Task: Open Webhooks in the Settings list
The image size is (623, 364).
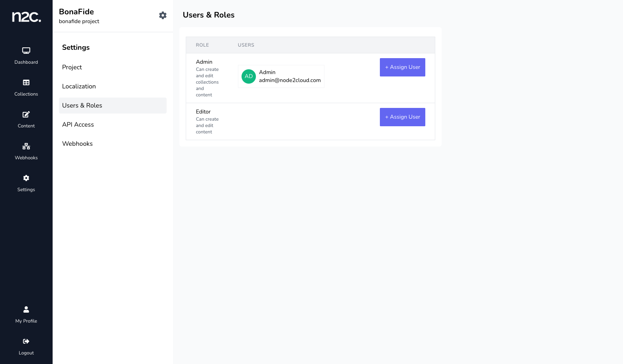Action: [77, 144]
